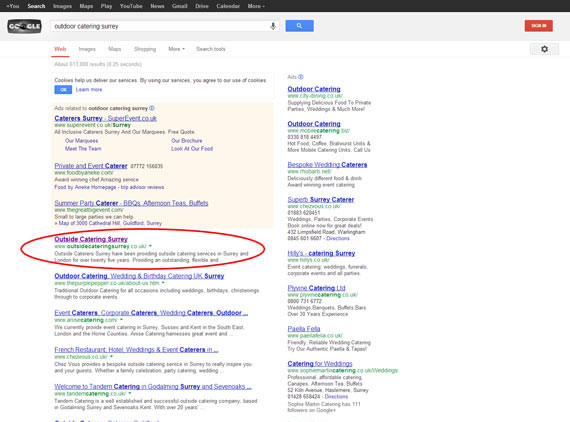
Task: Click OK on the cookies notice
Action: (63, 90)
